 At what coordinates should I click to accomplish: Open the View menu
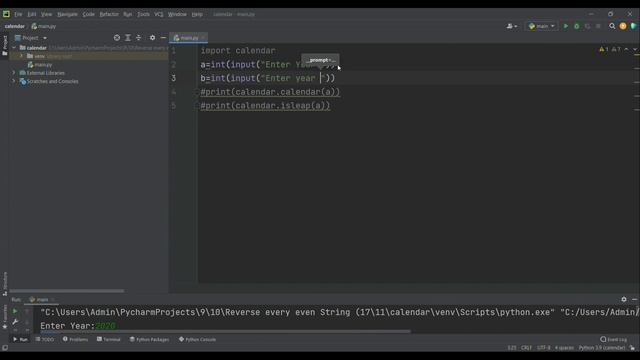tap(47, 14)
